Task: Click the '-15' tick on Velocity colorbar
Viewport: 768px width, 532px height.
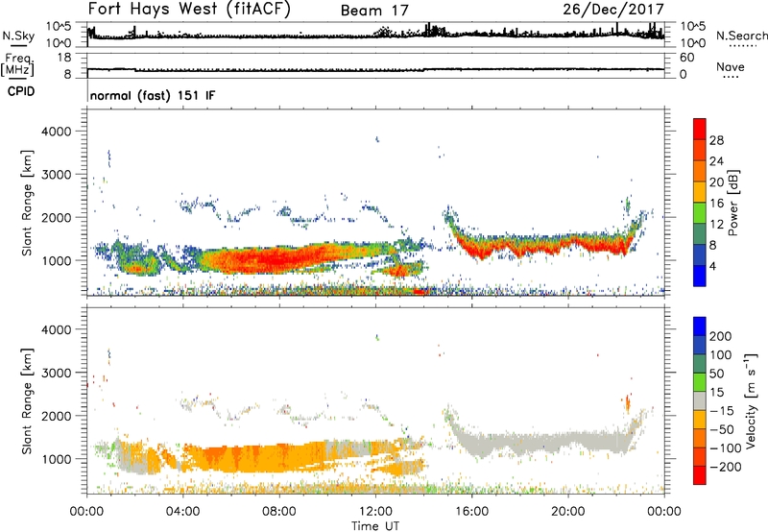Action: point(721,411)
